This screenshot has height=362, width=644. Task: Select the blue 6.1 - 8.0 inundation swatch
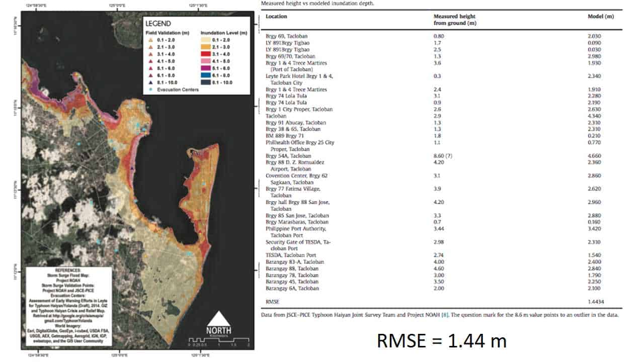[x=206, y=75]
